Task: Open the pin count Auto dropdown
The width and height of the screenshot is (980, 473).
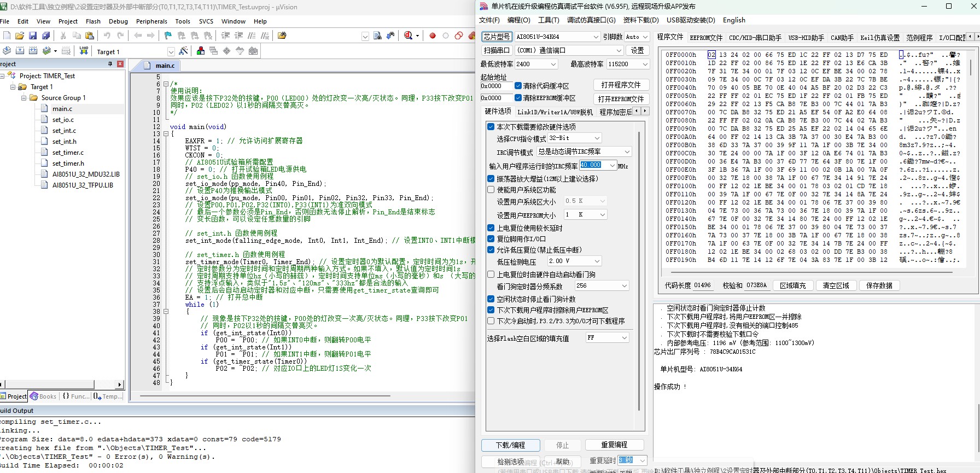Action: (x=637, y=37)
